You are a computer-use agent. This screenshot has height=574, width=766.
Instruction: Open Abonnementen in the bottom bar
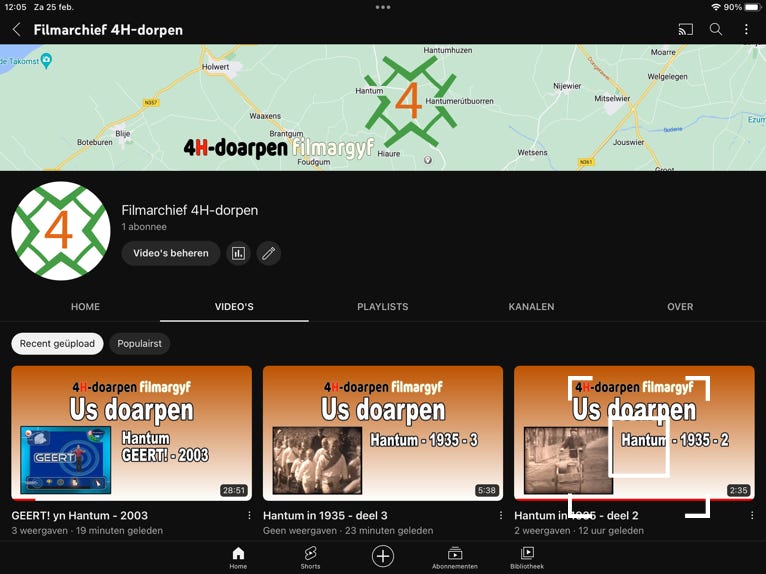(x=455, y=558)
